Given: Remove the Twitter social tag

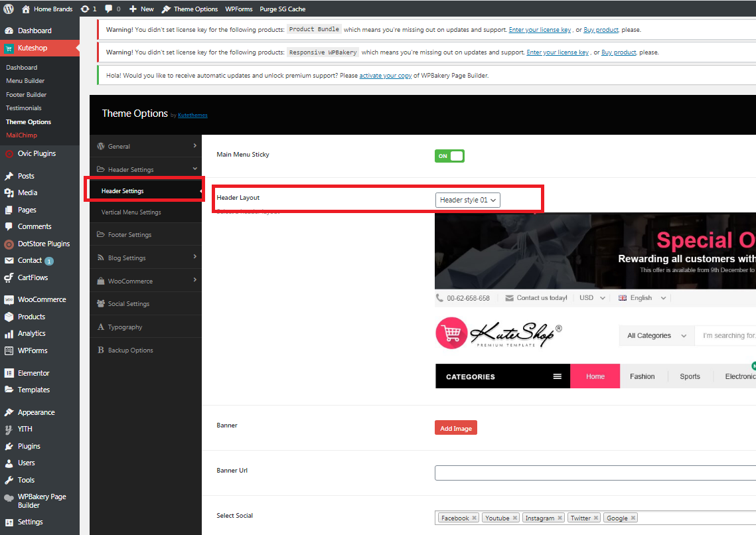Looking at the screenshot, I should 596,518.
